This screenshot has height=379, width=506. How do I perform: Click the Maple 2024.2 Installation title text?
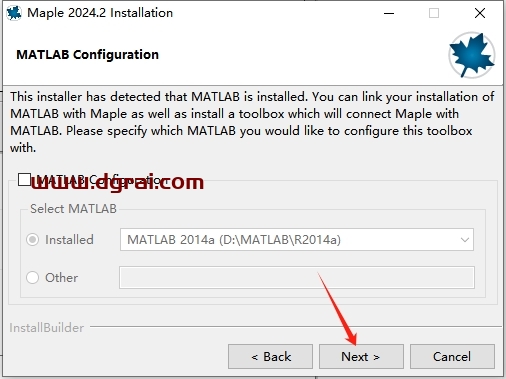tap(100, 13)
